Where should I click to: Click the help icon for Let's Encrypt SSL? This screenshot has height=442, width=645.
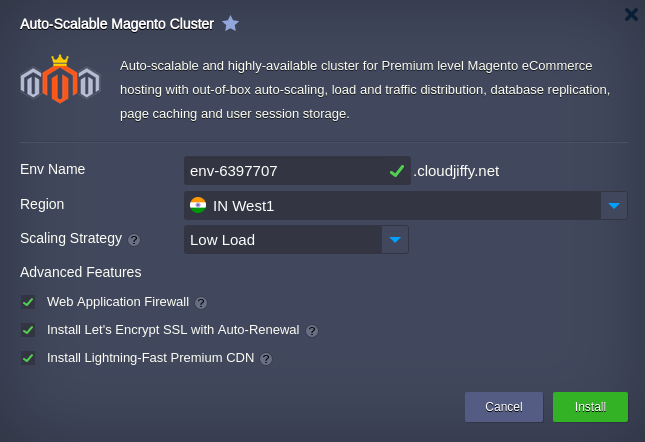(312, 331)
